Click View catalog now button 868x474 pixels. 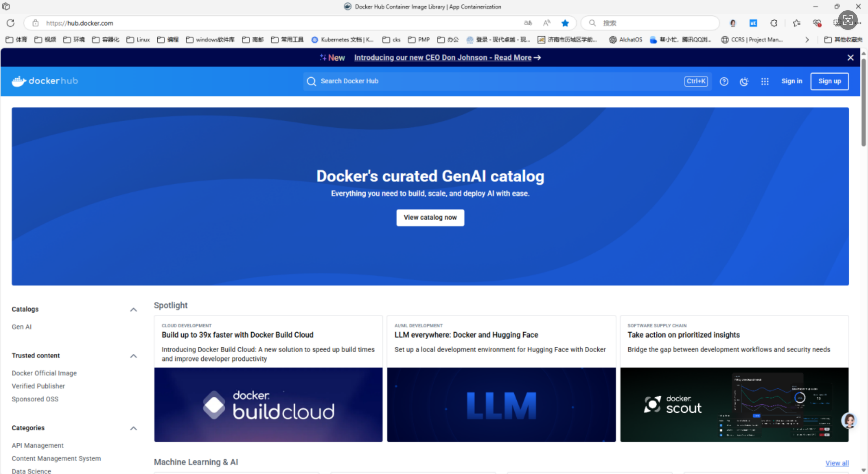(430, 218)
